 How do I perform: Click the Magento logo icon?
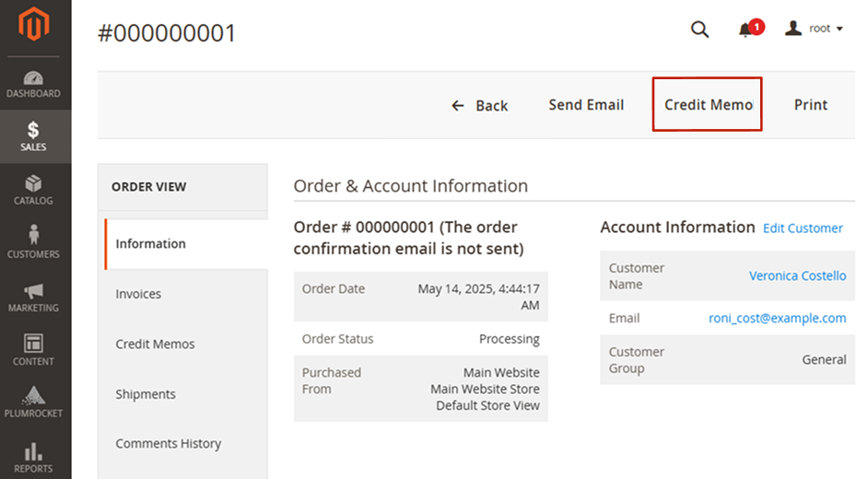coord(34,27)
